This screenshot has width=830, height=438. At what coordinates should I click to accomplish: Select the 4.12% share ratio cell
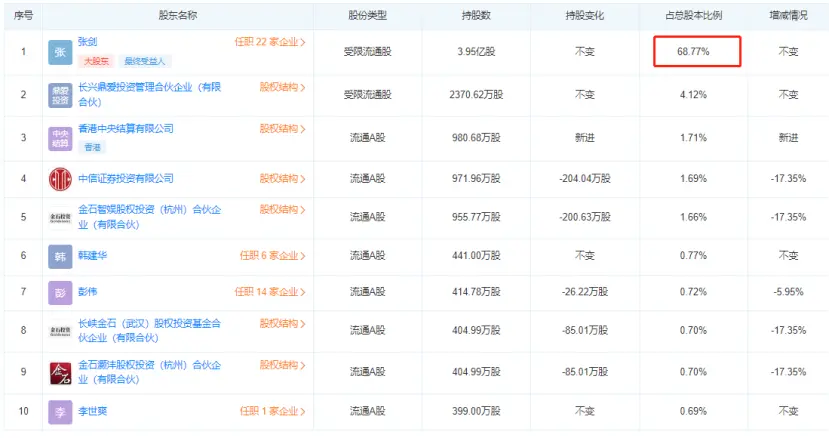point(693,94)
